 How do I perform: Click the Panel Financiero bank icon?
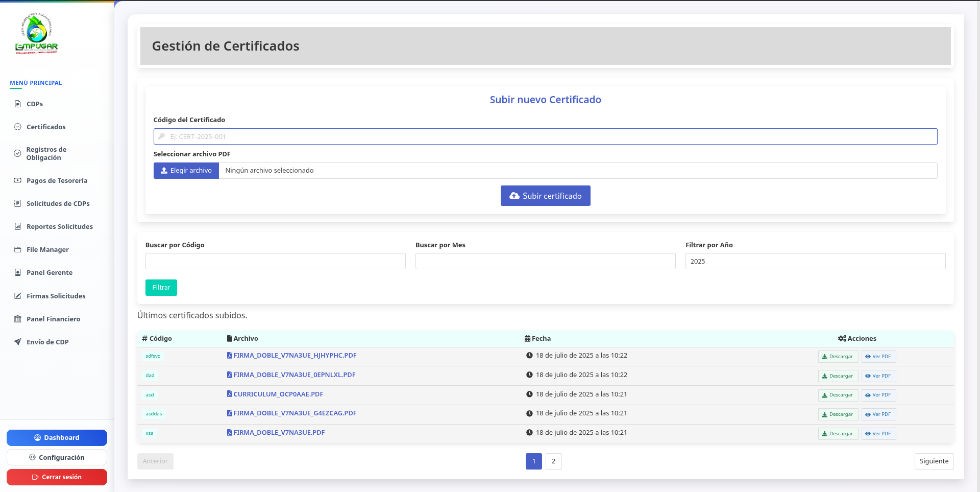17,319
